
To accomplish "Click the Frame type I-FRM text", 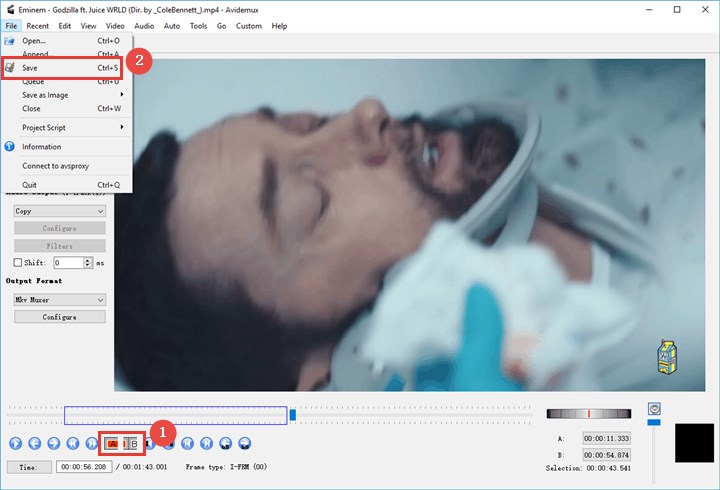I will pyautogui.click(x=226, y=467).
